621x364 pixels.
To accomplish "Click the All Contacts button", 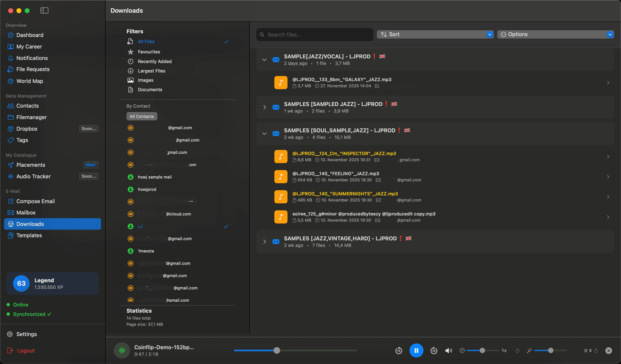I will 141,116.
